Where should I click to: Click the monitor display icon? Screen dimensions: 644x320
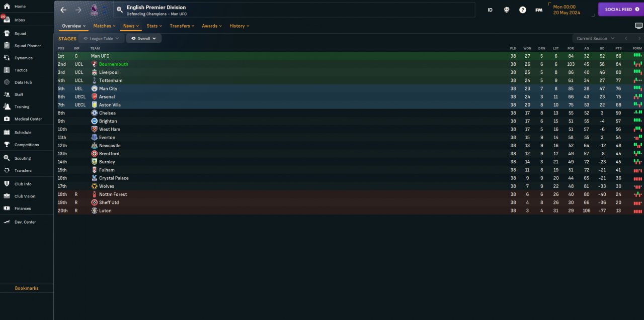click(x=639, y=26)
